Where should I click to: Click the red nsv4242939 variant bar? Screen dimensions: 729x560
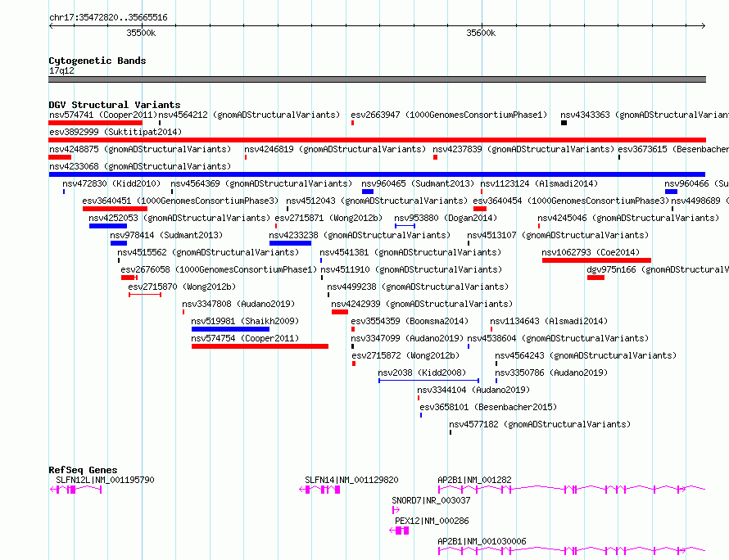(340, 312)
